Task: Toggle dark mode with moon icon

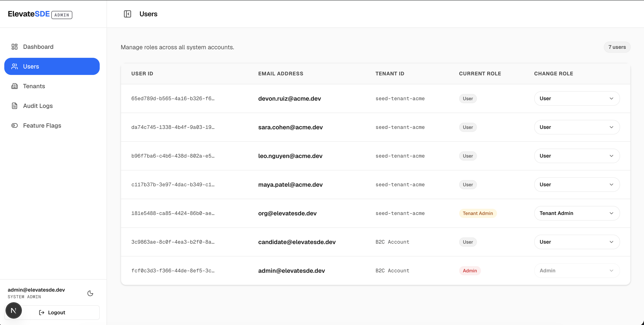Action: click(x=90, y=293)
